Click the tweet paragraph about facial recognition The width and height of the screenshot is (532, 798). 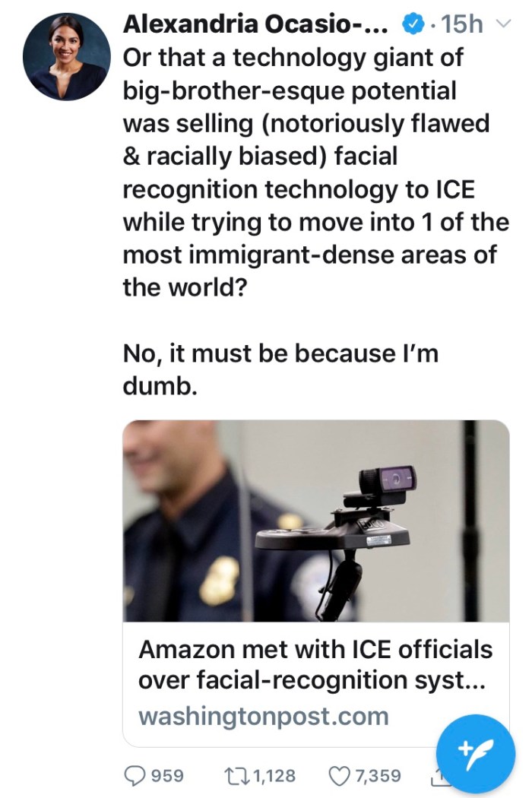(x=313, y=173)
